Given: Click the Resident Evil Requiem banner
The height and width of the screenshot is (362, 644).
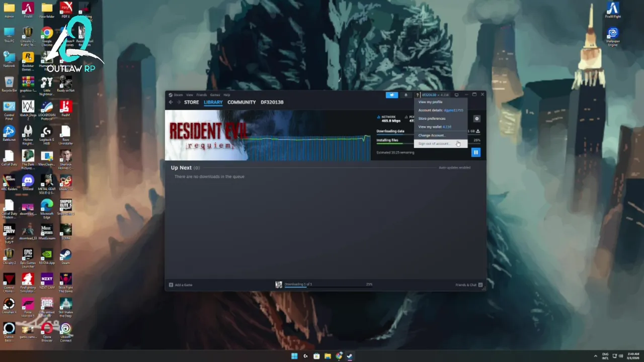Looking at the screenshot, I should [x=268, y=135].
